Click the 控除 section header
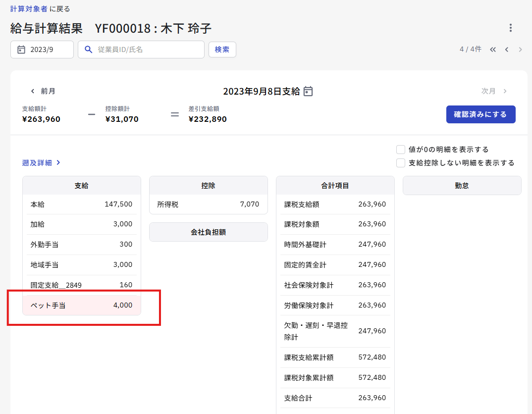 pos(209,186)
